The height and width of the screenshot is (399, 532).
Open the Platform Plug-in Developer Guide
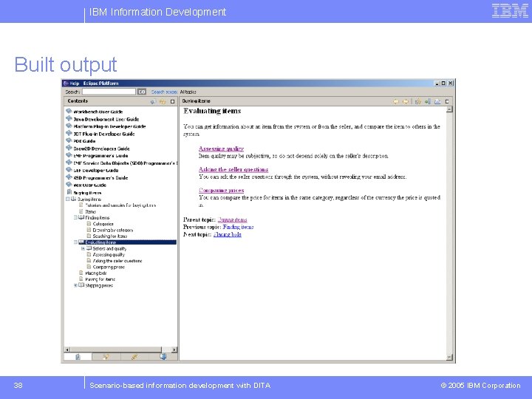(x=109, y=126)
